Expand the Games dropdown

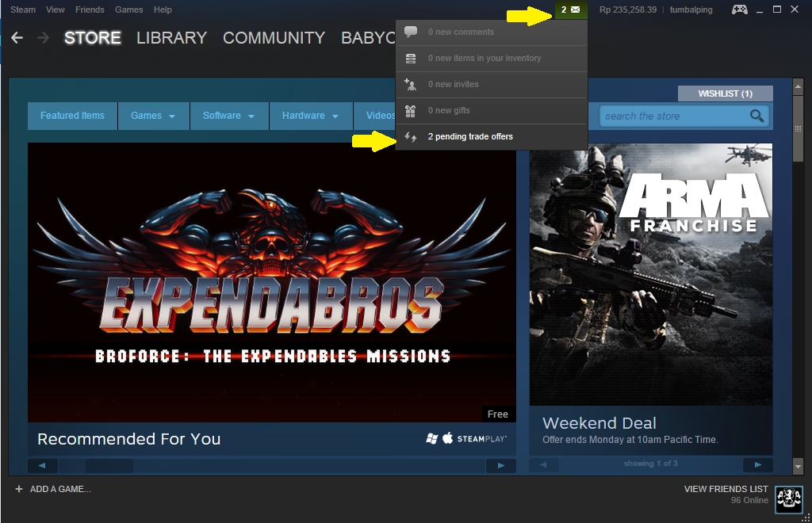point(153,116)
